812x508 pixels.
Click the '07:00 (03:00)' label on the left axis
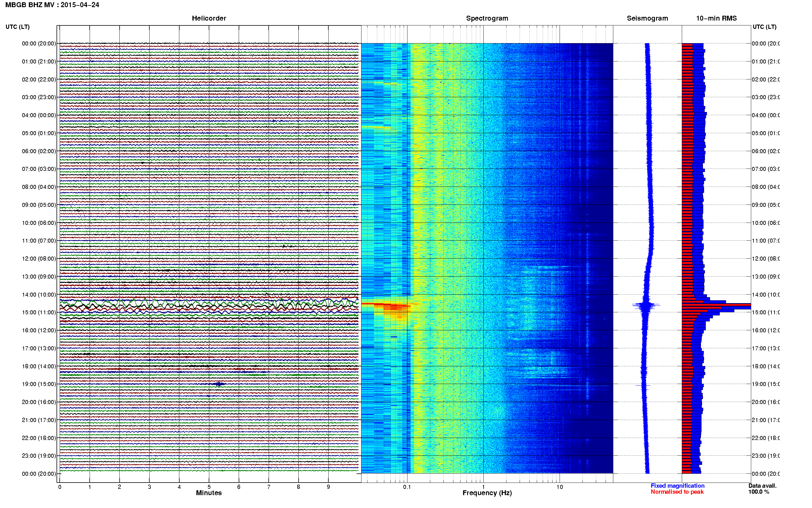(x=39, y=169)
